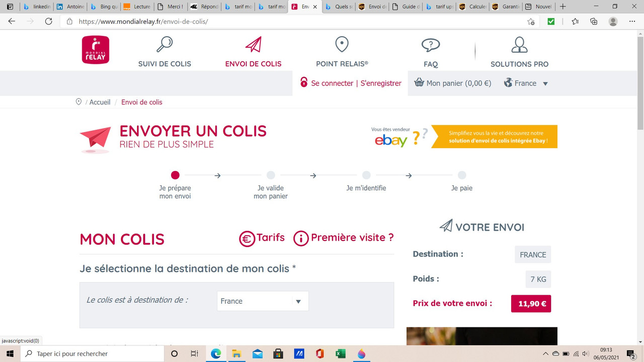Open Suivi de colis magnifier icon

(165, 45)
